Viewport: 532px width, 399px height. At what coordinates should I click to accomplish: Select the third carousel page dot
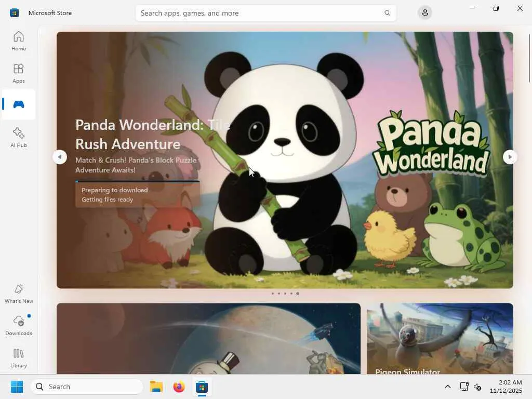pos(285,294)
